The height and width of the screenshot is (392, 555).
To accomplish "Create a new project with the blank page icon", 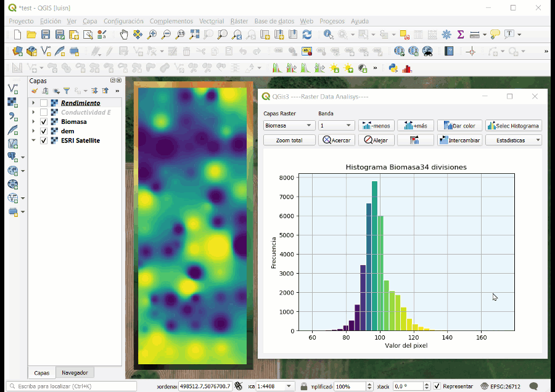I will [x=17, y=35].
